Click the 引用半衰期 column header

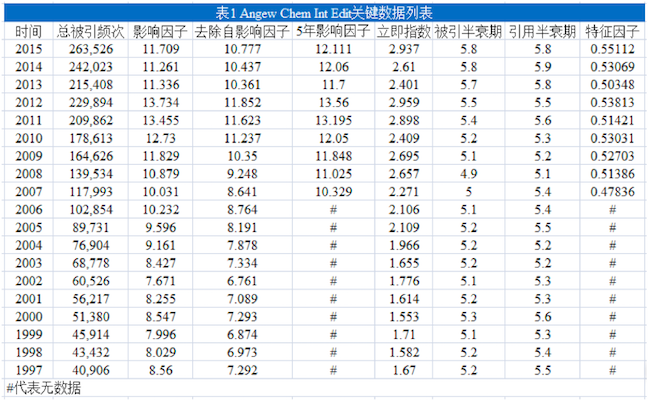[x=542, y=31]
